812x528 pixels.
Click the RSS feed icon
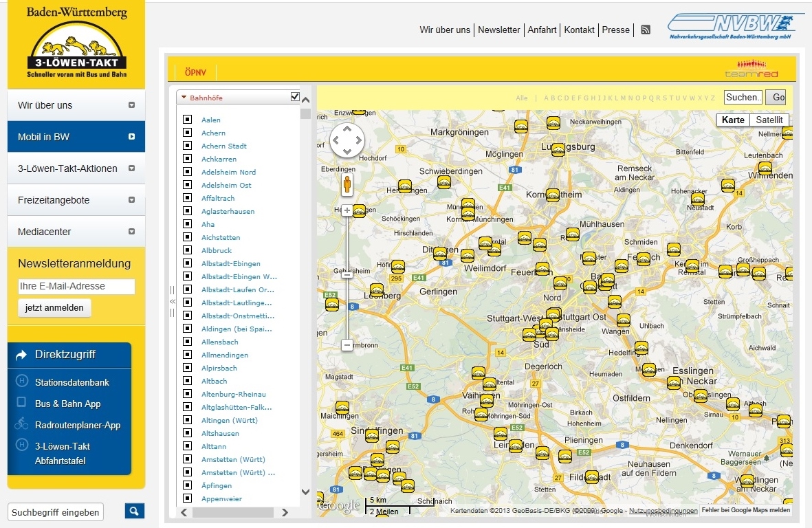click(x=646, y=30)
